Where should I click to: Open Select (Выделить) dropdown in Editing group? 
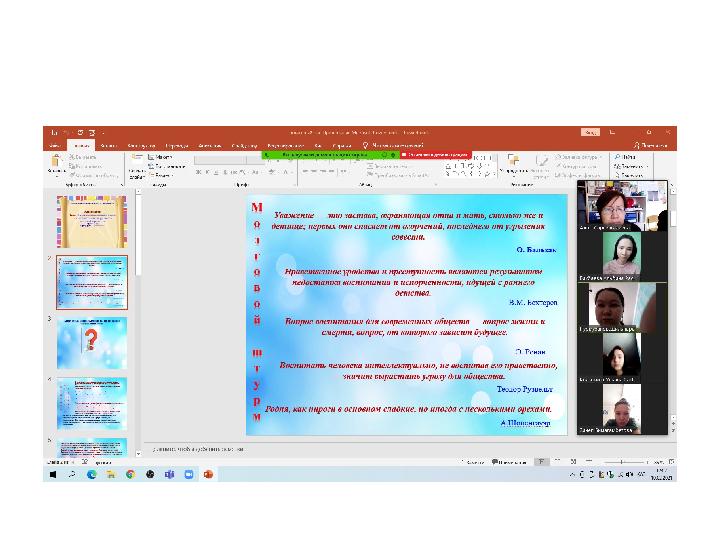coord(630,175)
